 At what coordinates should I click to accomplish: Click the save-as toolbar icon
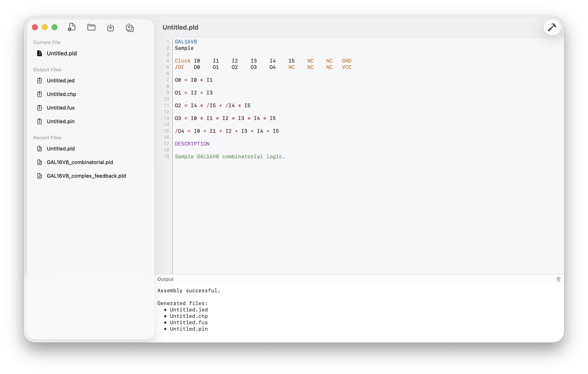pos(130,27)
